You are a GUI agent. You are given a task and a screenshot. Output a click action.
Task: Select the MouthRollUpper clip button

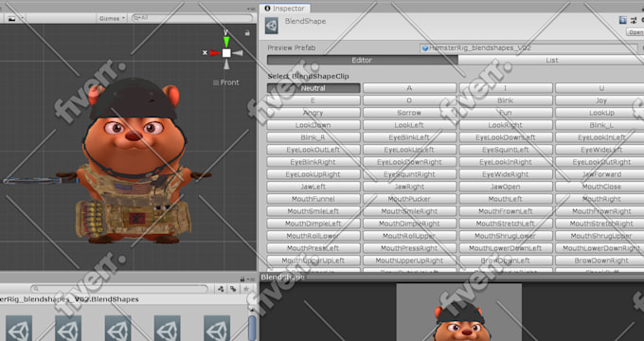pos(409,236)
